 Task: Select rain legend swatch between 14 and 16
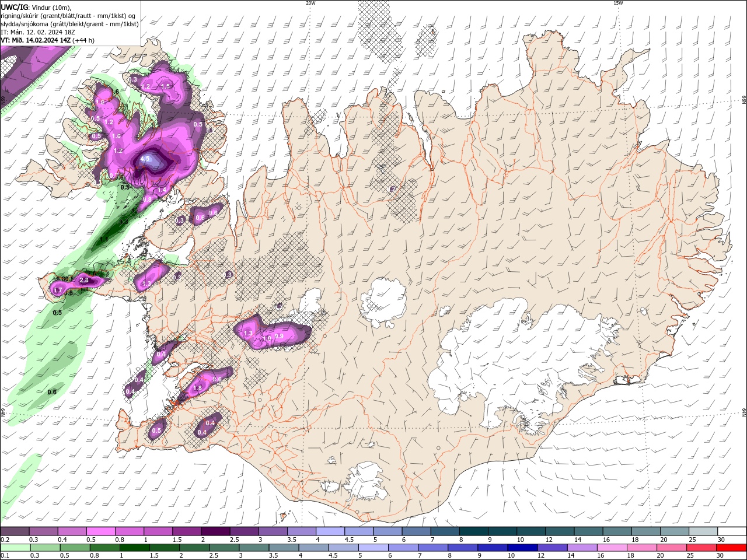tap(581, 547)
